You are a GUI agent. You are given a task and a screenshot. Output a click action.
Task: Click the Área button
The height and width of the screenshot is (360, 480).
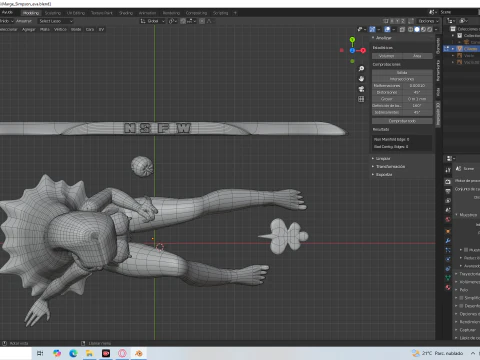417,56
